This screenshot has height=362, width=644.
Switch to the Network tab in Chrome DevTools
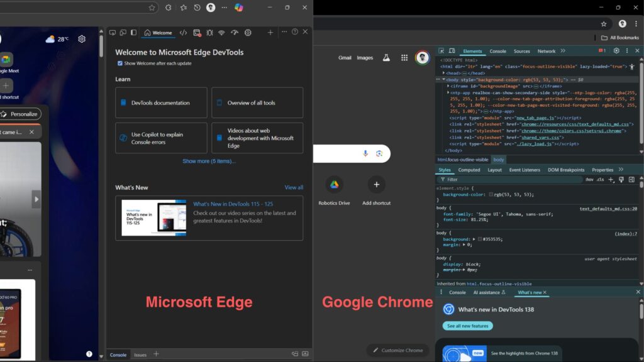pos(546,51)
